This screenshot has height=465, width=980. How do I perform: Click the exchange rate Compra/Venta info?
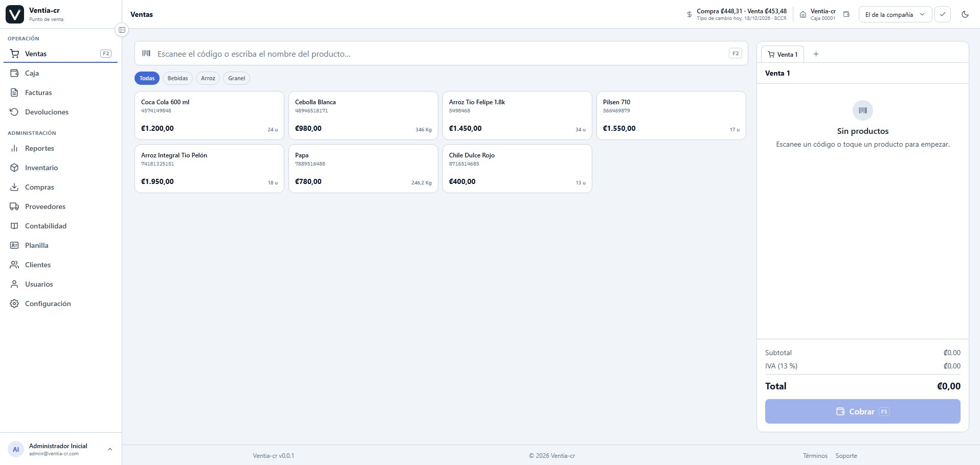click(x=737, y=14)
